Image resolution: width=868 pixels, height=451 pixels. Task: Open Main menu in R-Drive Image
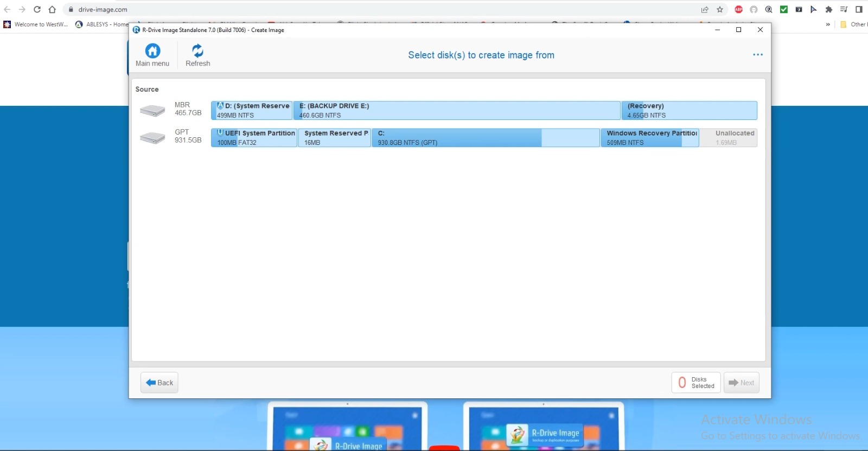(x=152, y=55)
